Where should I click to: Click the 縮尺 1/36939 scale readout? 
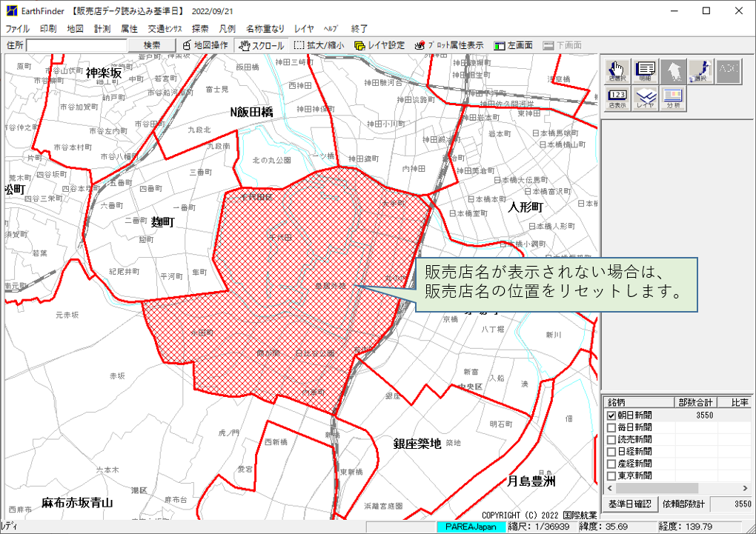(x=540, y=527)
